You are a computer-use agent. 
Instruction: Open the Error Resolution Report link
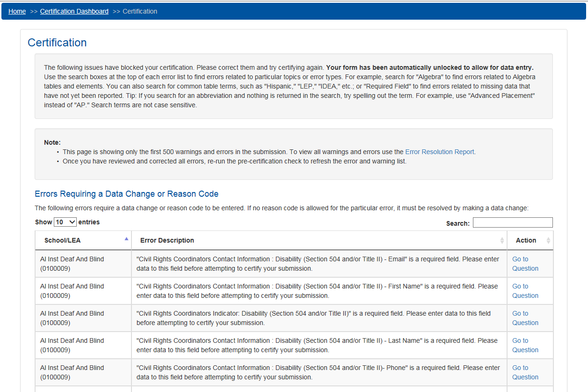(x=439, y=152)
